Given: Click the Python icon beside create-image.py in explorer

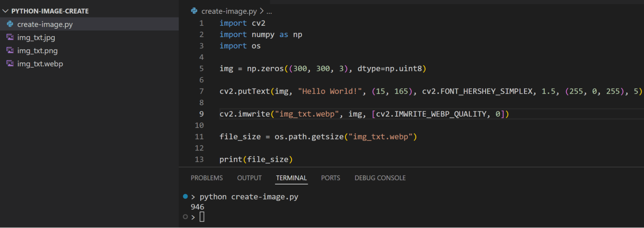Looking at the screenshot, I should pos(10,24).
